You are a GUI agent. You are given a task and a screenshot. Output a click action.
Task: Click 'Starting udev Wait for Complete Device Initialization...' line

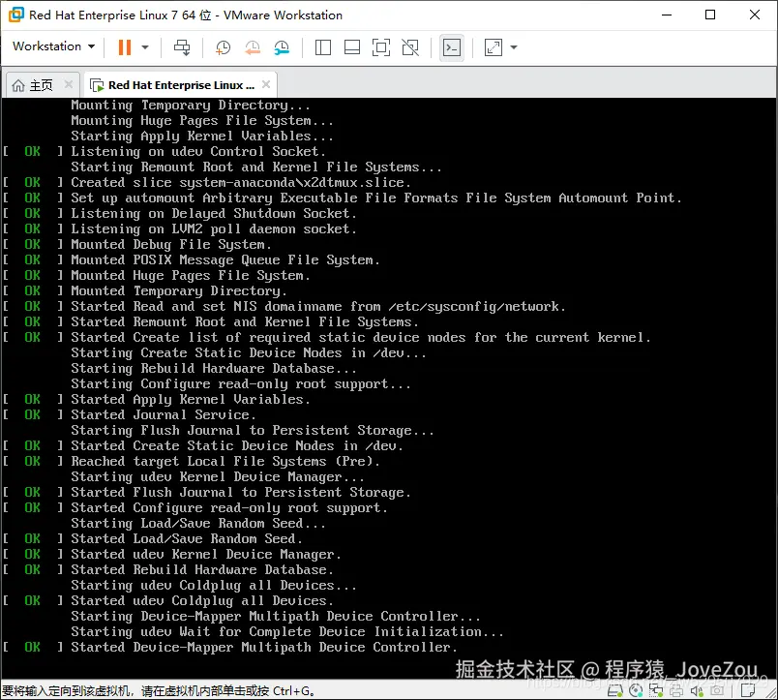pyautogui.click(x=287, y=631)
